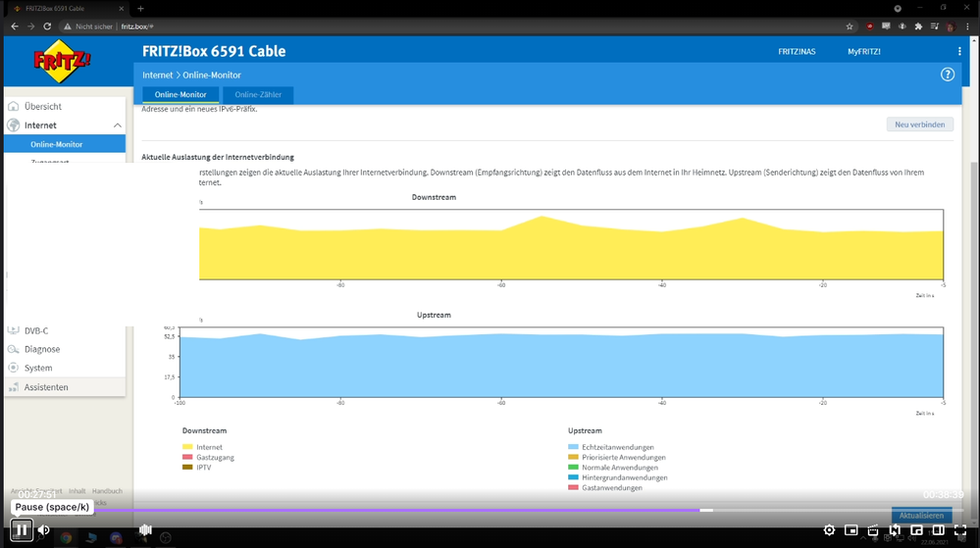Open a new browser tab
This screenshot has height=548, width=980.
tap(140, 9)
